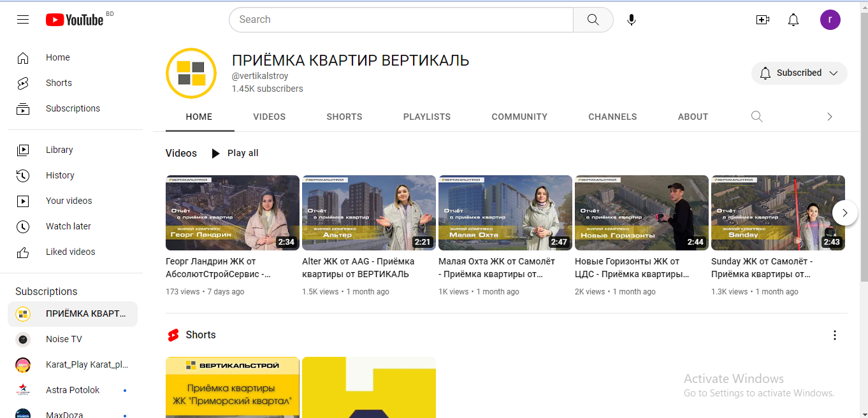Open the hamburger guide menu

point(23,20)
